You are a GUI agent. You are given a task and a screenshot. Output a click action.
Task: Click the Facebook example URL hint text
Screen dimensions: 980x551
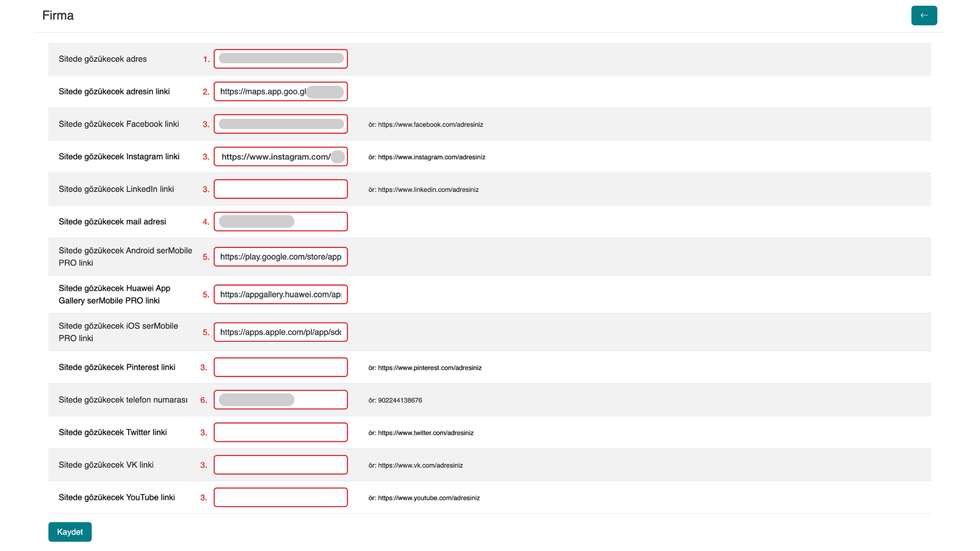click(426, 124)
